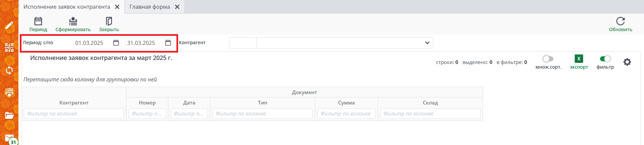Click the Сформировать report icon
Screen dimensions: 644x145
point(73,21)
